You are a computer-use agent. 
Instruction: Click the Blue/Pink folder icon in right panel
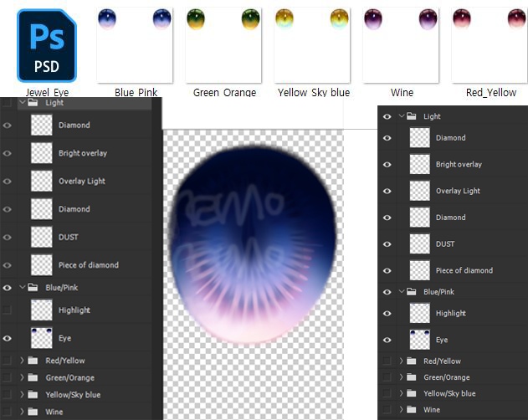coord(412,291)
